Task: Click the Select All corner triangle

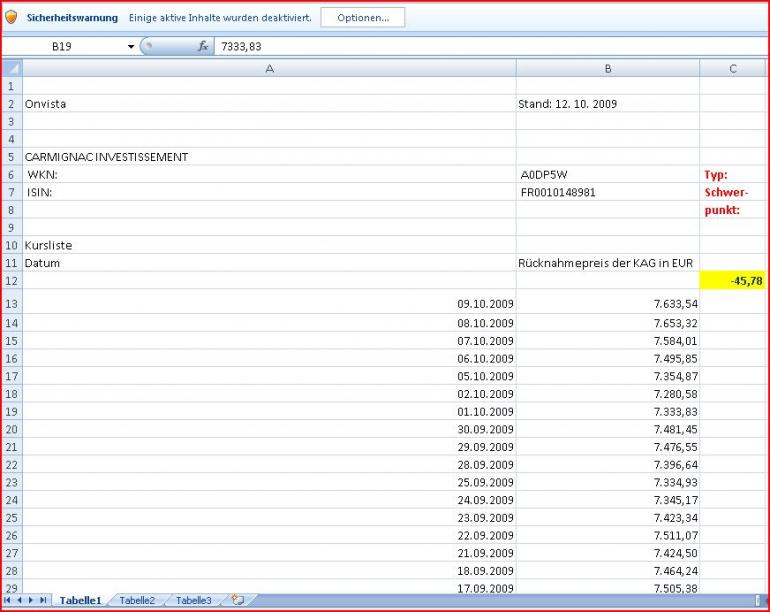Action: [x=12, y=68]
